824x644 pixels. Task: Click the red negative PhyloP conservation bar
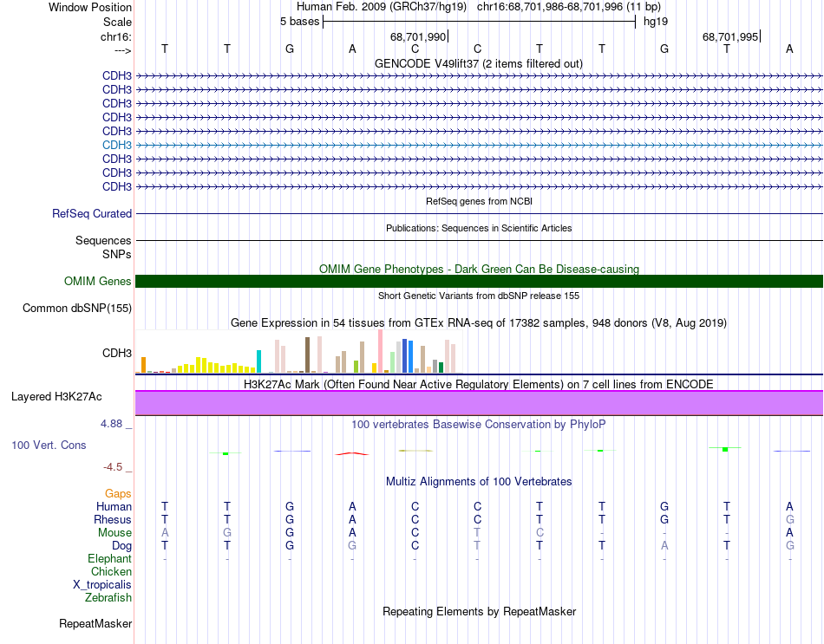[x=352, y=453]
